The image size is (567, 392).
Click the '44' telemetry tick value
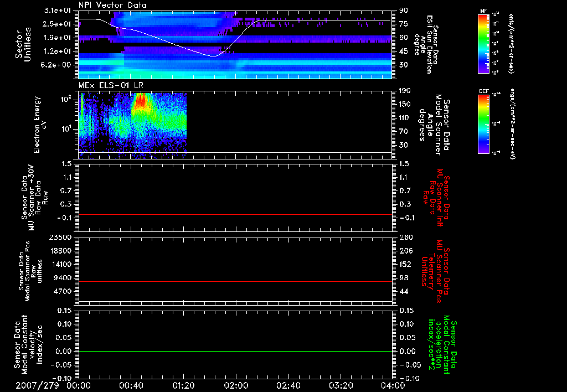pyautogui.click(x=404, y=291)
